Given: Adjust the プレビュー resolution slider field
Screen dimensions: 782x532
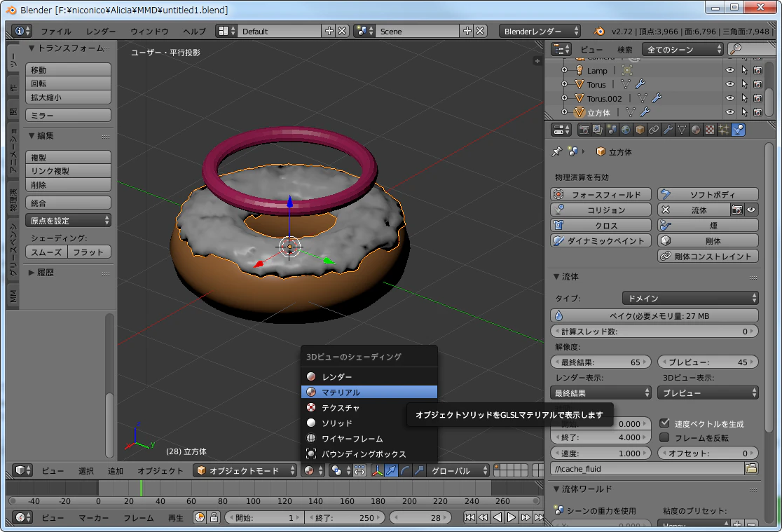Looking at the screenshot, I should point(708,362).
